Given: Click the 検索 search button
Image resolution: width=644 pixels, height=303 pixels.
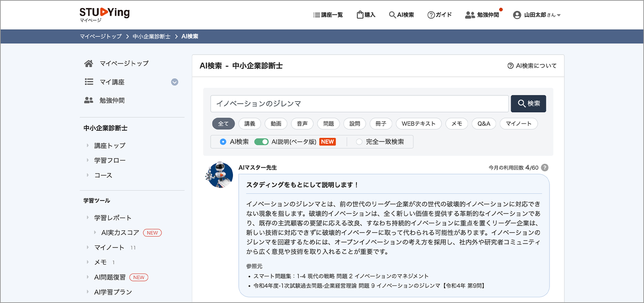Looking at the screenshot, I should [x=529, y=103].
